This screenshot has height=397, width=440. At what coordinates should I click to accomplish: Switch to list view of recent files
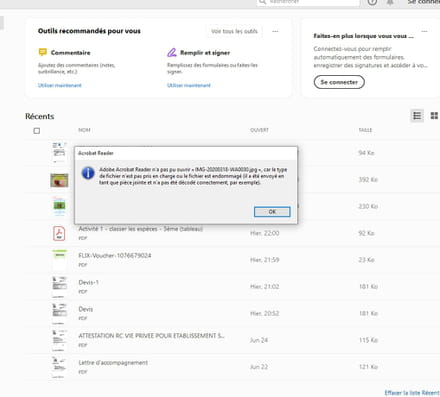coord(417,116)
